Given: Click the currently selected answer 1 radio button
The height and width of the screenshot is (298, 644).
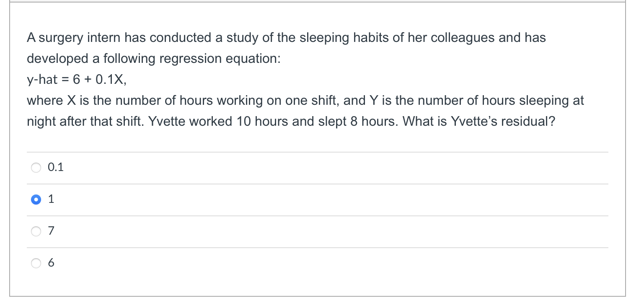Looking at the screenshot, I should pos(36,200).
